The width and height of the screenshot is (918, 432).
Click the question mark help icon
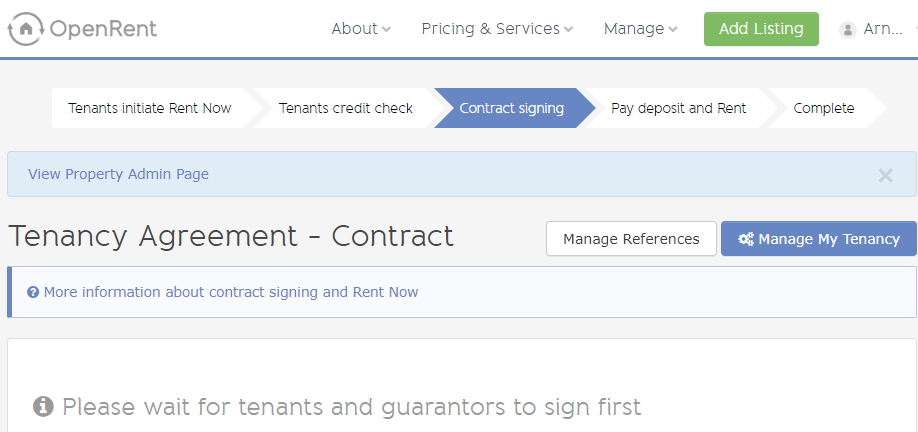[x=33, y=292]
